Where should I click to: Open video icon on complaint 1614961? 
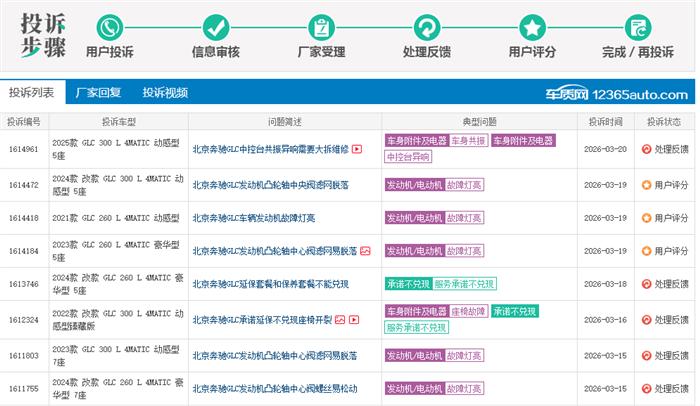click(x=356, y=150)
